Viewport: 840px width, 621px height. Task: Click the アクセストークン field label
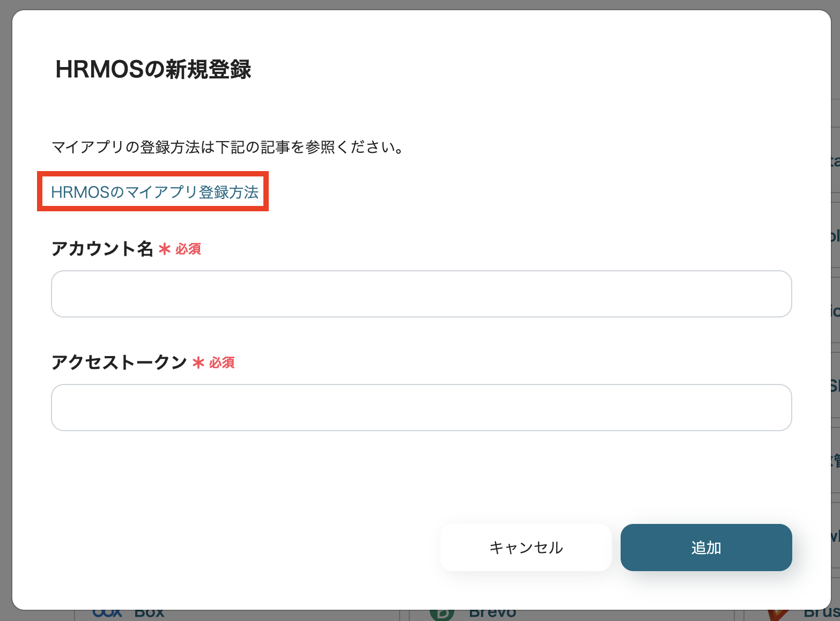tap(119, 363)
